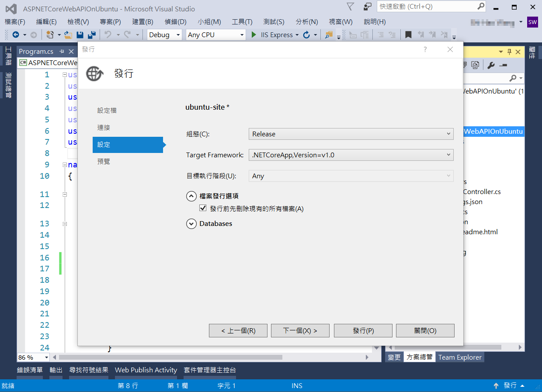Open the 說明(H) menu
The height and width of the screenshot is (392, 542).
(x=375, y=22)
